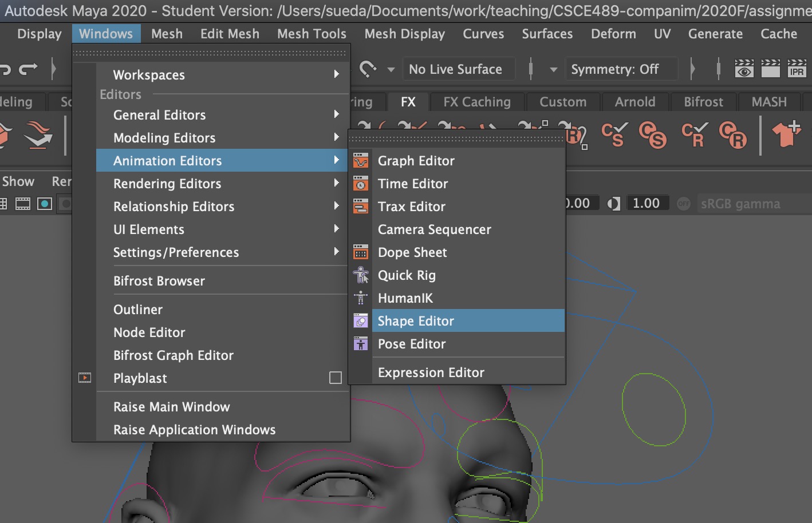Toggle the OFF color management switch
The width and height of the screenshot is (812, 523).
[684, 204]
